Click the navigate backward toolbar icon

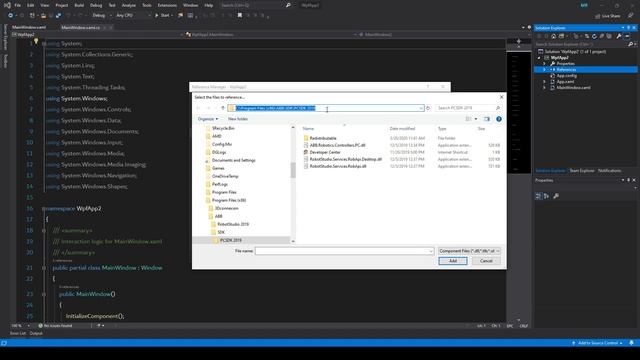click(x=10, y=16)
